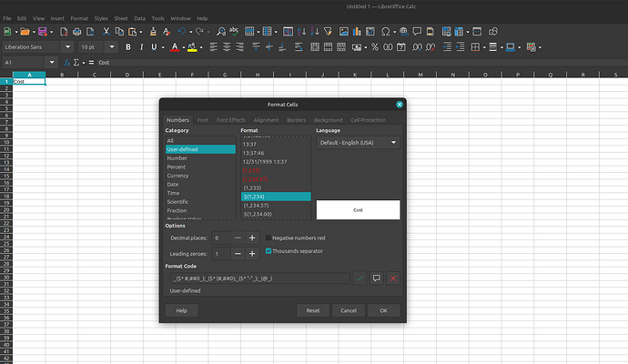Click the Edit Comment speech bubble icon
The width and height of the screenshot is (628, 364).
pos(376,278)
